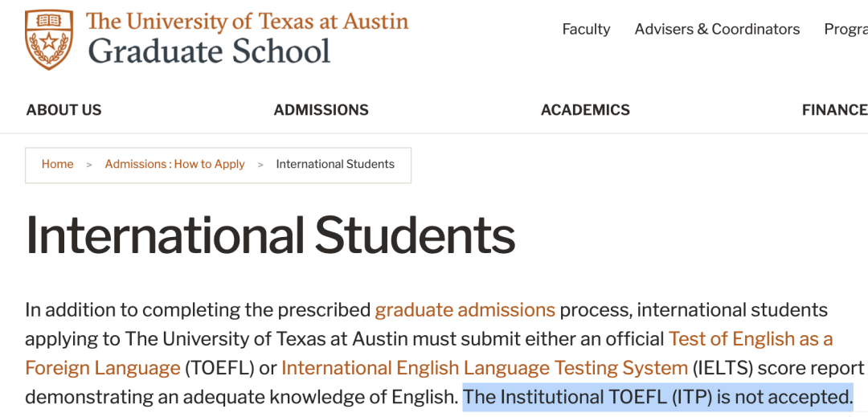The height and width of the screenshot is (417, 868).
Task: Open International English Language Testing System link
Action: [x=485, y=368]
